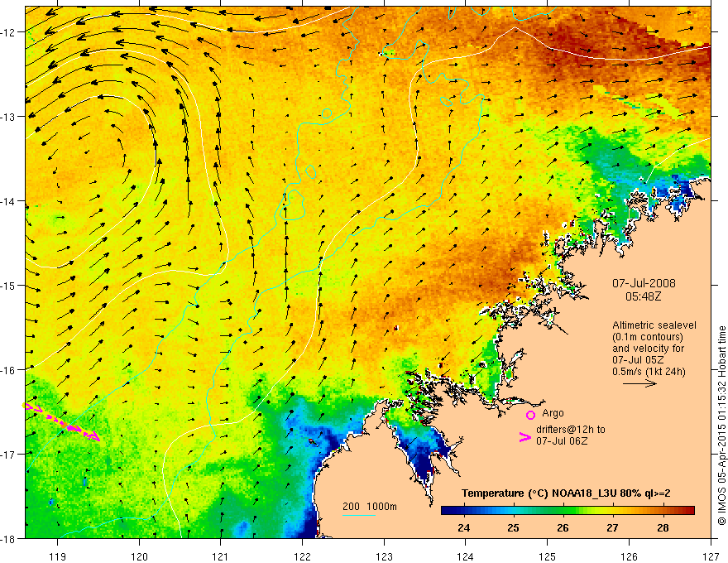Click the IMOS copyright timestamp text
The width and height of the screenshot is (728, 563).
click(721, 425)
